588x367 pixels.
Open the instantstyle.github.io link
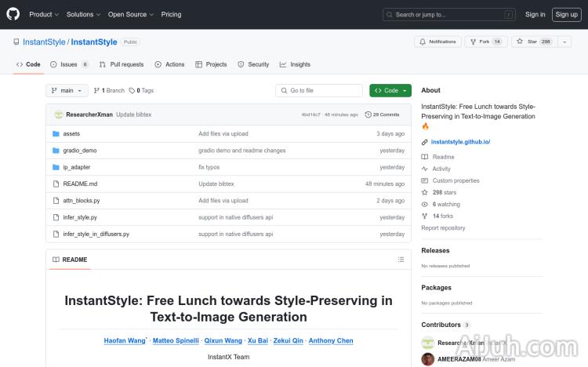(460, 142)
